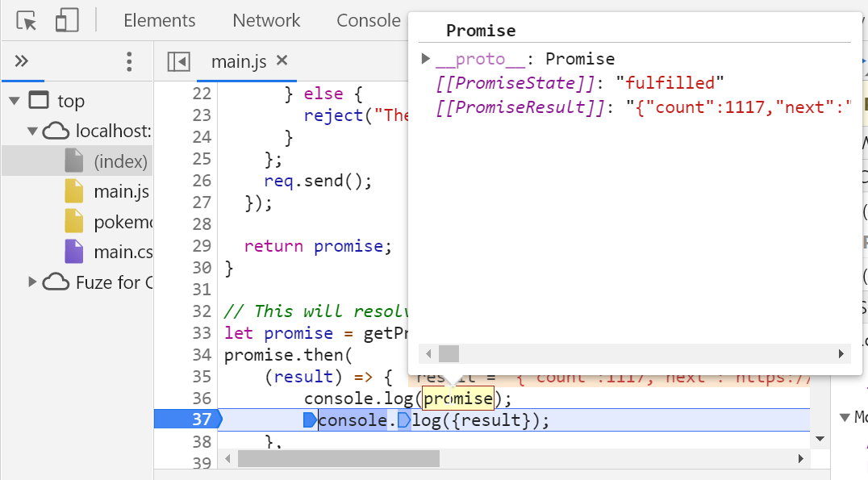Select Fuze for C extension node
The image size is (868, 480).
click(x=114, y=282)
